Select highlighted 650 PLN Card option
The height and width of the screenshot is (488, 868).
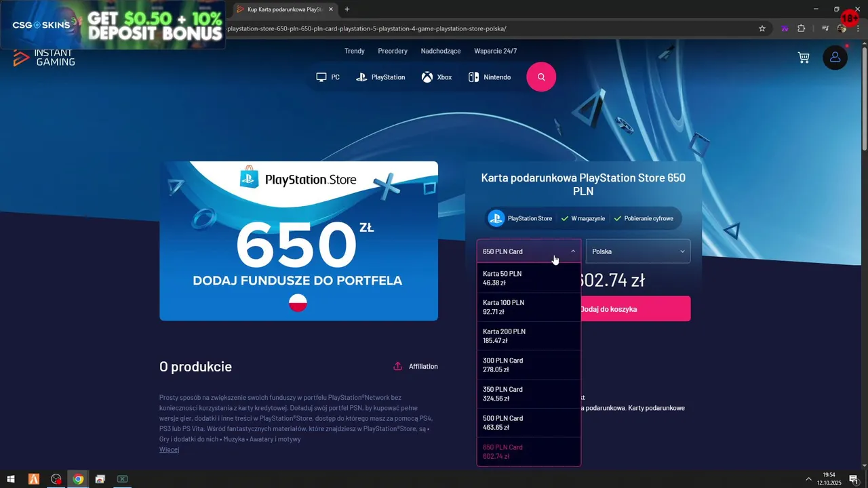(x=529, y=451)
